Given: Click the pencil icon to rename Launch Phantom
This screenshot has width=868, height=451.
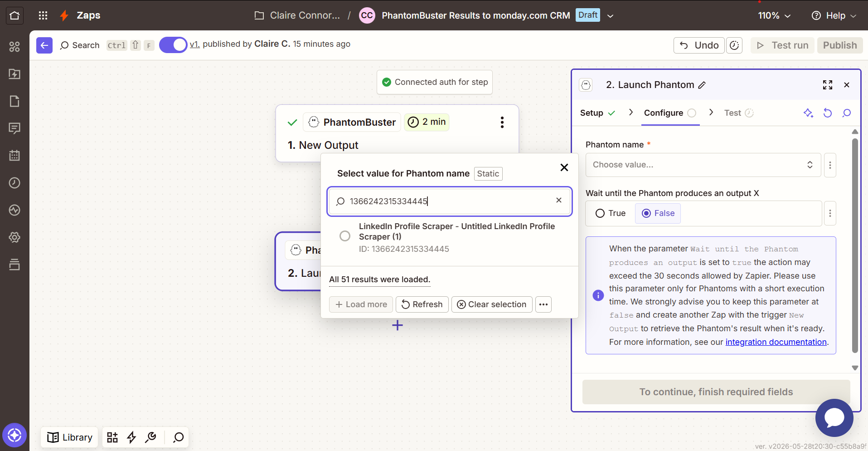Looking at the screenshot, I should pos(702,85).
